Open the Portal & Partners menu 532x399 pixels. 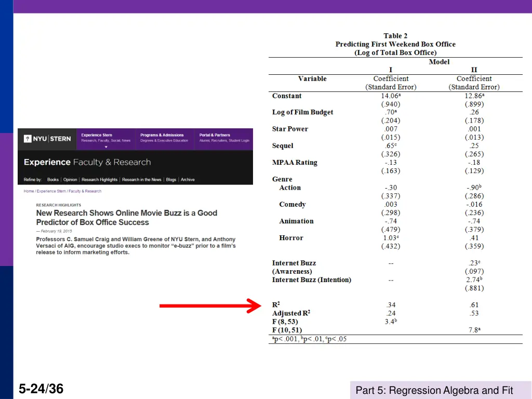coord(215,138)
